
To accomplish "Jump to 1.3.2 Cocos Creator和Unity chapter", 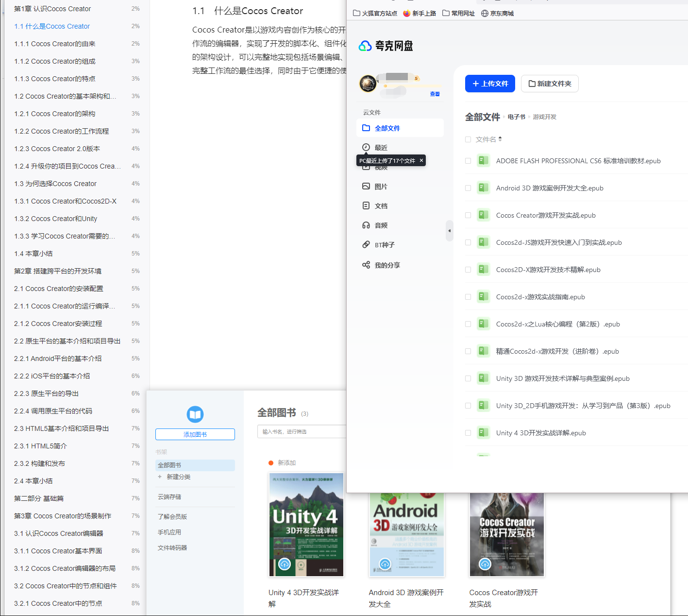I will (56, 219).
